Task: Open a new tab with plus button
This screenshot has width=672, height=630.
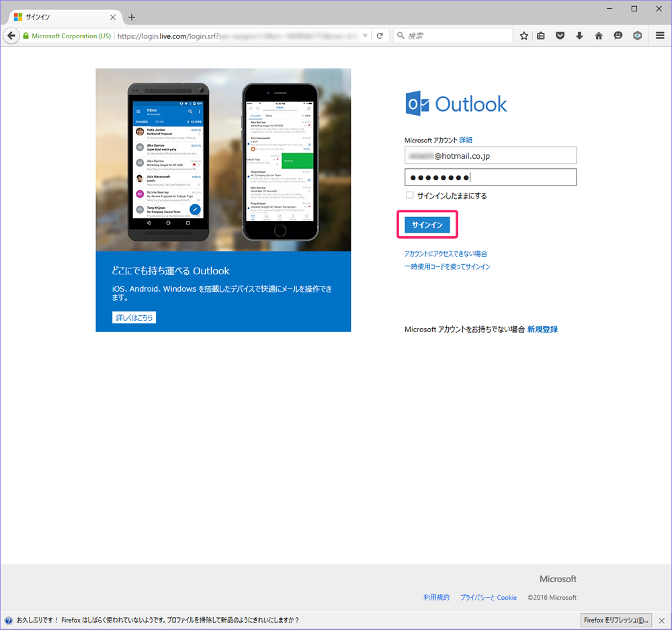Action: click(132, 17)
